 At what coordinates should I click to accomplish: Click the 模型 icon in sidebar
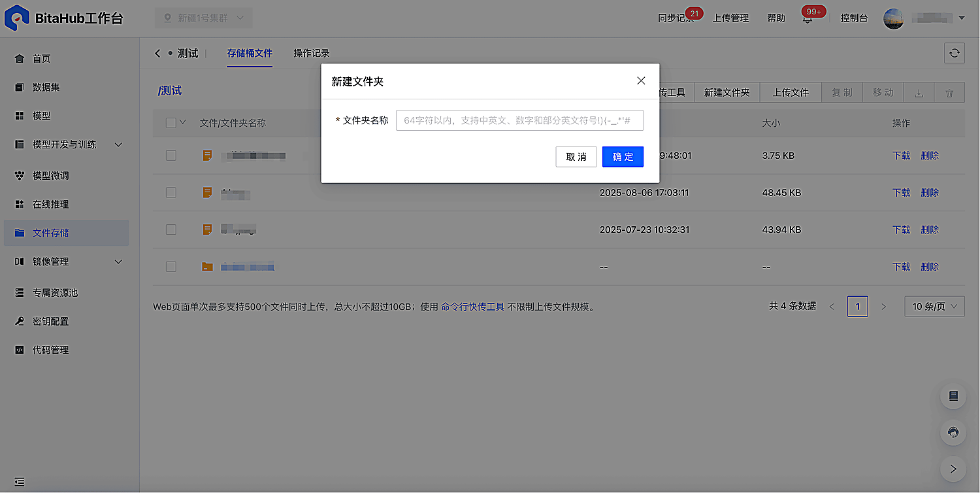point(20,116)
